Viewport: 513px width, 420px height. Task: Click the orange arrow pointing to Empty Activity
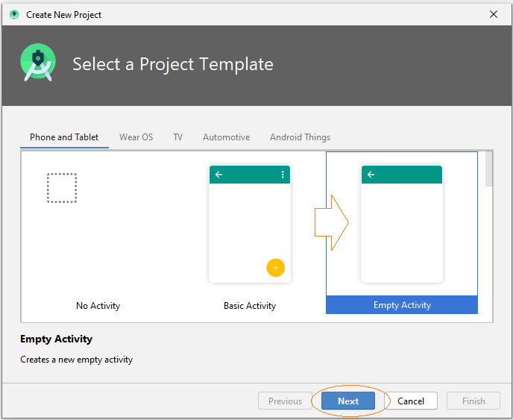tap(331, 222)
